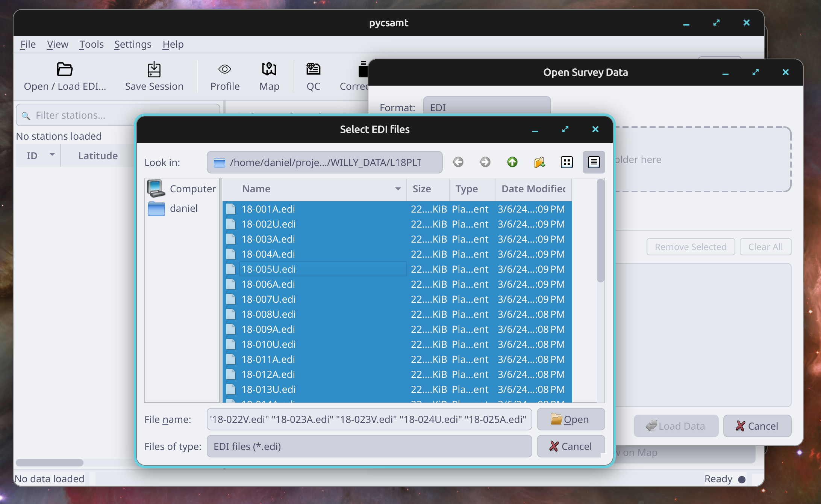
Task: Open the View menu
Action: [58, 44]
